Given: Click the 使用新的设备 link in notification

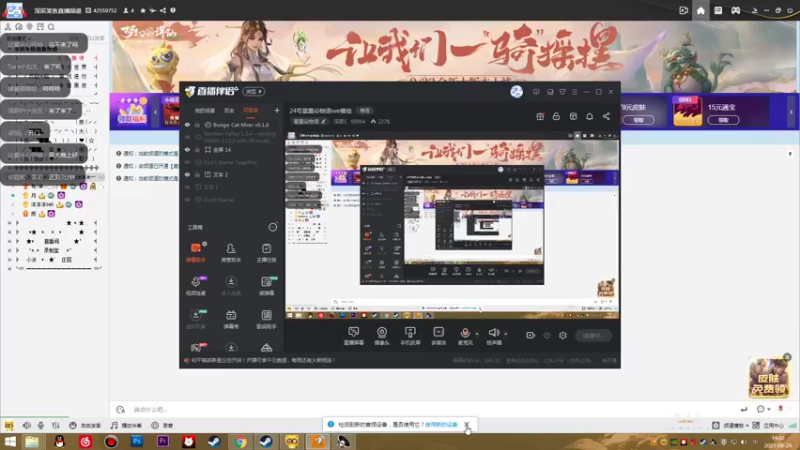Looking at the screenshot, I should (x=441, y=424).
